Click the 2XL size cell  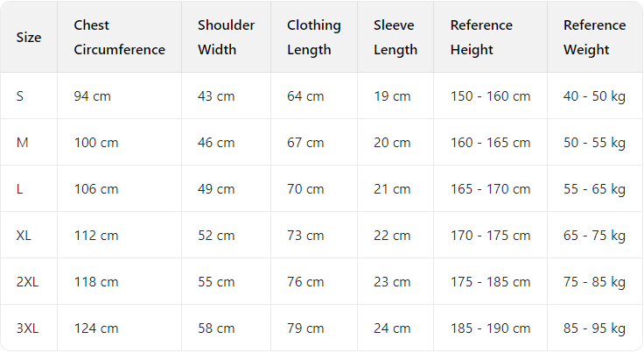pyautogui.click(x=28, y=282)
